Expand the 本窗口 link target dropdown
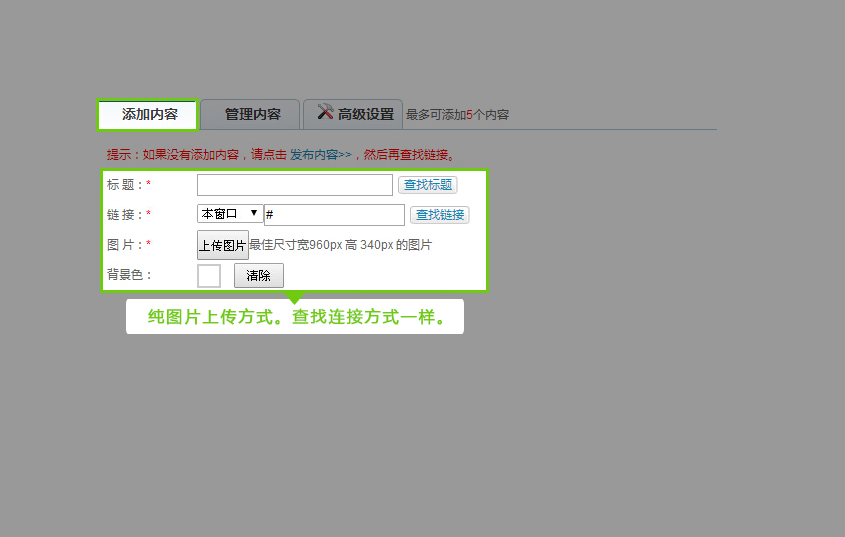Image resolution: width=845 pixels, height=537 pixels. pyautogui.click(x=230, y=214)
